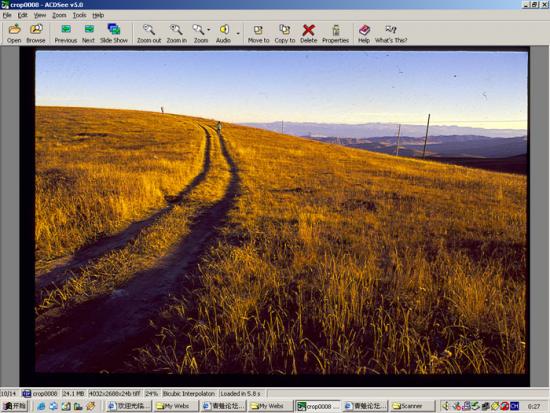The width and height of the screenshot is (550, 413).
Task: Click the 24.1 MB file size entry
Action: pyautogui.click(x=73, y=394)
